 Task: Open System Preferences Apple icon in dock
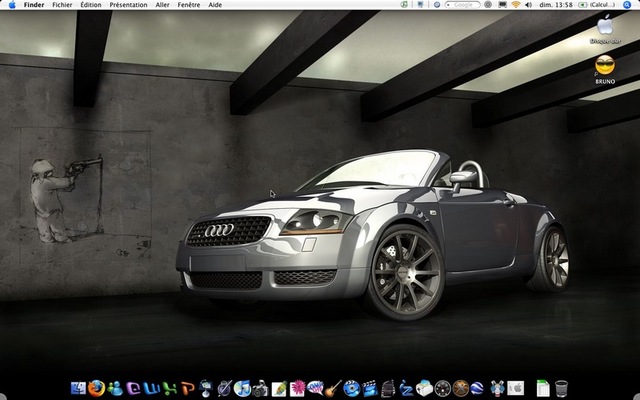pyautogui.click(x=516, y=388)
